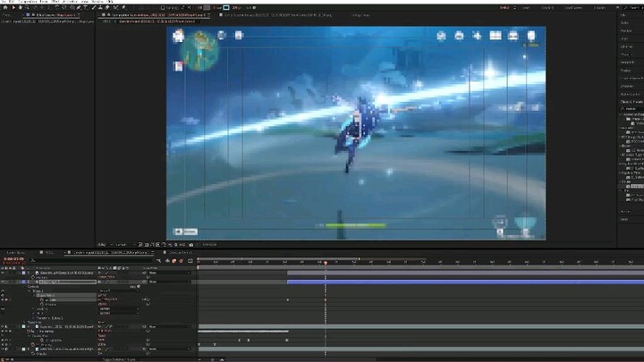Select the Zoom magnifier tool
The image size is (644, 362).
coord(27,7)
